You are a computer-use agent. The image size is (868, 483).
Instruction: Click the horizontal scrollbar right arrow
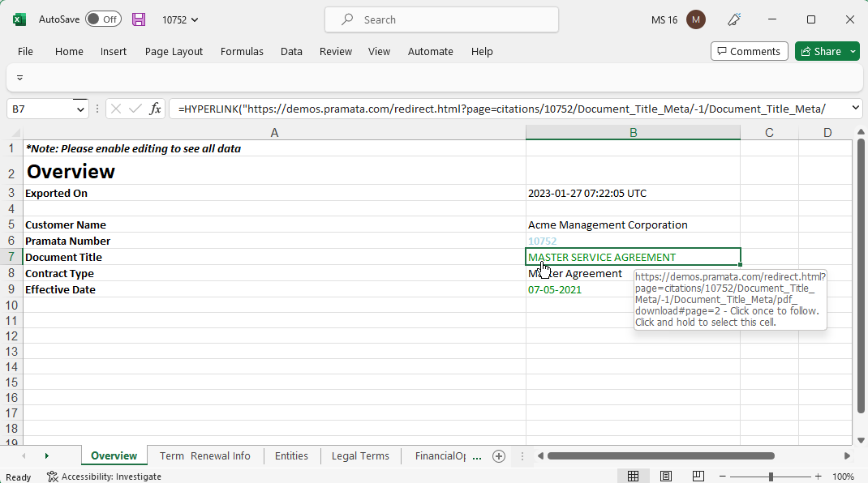coord(847,456)
